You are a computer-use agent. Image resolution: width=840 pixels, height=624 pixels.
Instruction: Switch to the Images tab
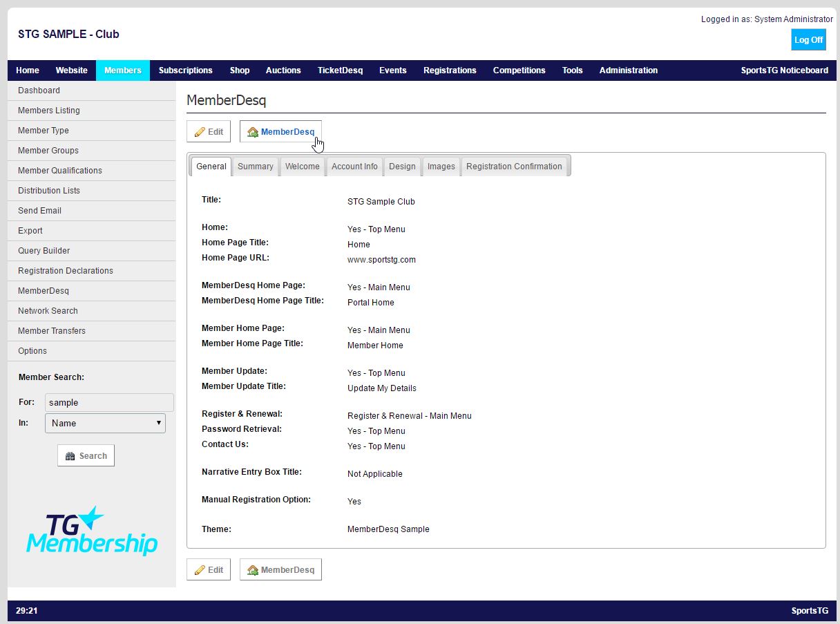tap(441, 167)
